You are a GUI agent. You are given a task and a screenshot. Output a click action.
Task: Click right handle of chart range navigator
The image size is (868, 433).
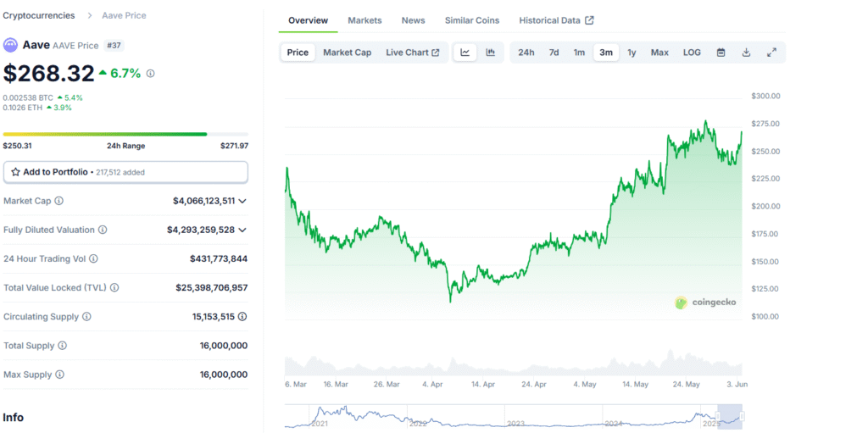click(x=742, y=416)
